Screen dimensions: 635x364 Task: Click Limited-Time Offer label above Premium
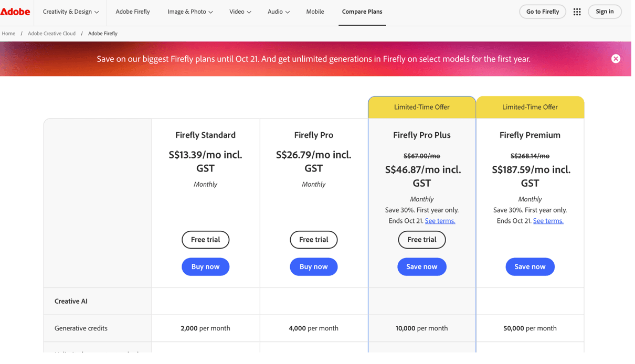[530, 107]
